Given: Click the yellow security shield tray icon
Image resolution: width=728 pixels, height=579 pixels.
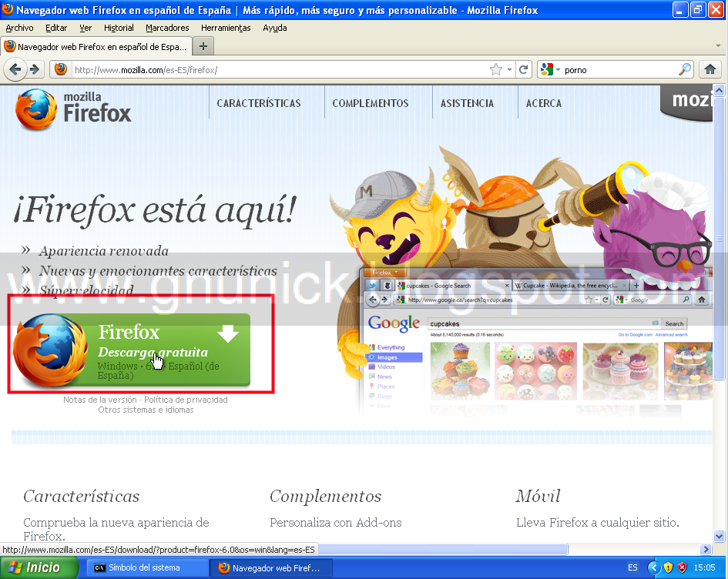Looking at the screenshot, I should click(x=668, y=567).
